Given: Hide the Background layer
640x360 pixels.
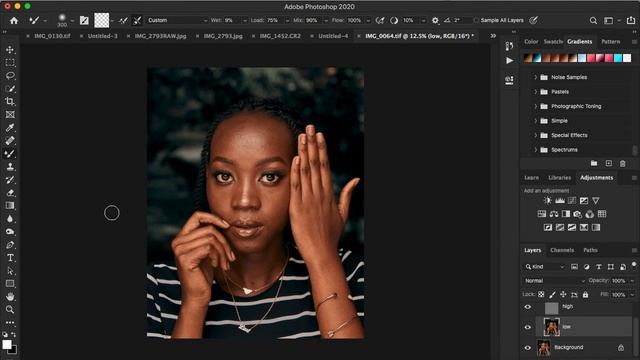Looking at the screenshot, I should click(528, 348).
